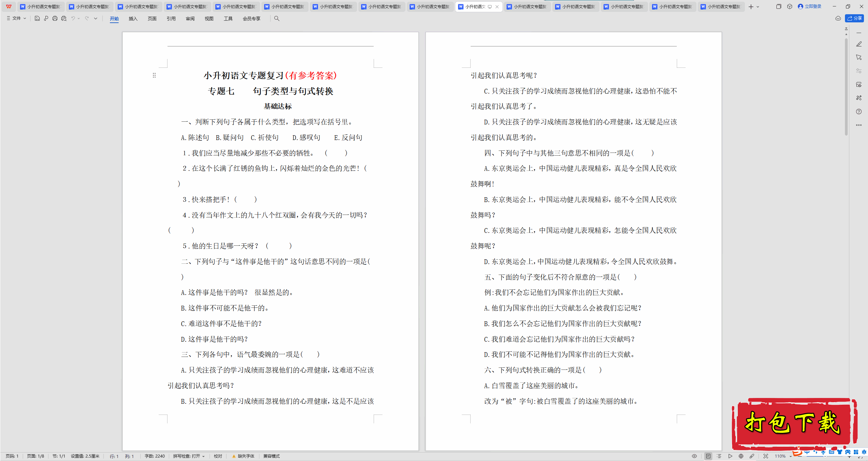Screen dimensions: 868x461
Task: Switch to reading mode play icon
Action: tap(730, 456)
